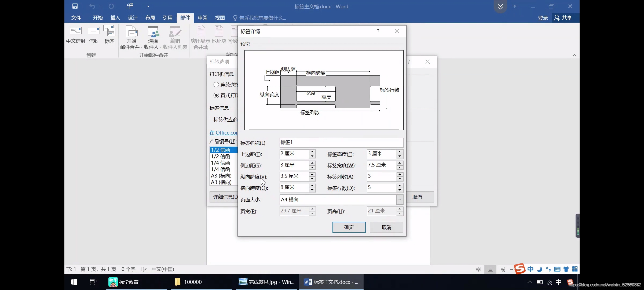The width and height of the screenshot is (644, 290).
Task: Select the continuous-feed printer radio button
Action: pyautogui.click(x=216, y=85)
